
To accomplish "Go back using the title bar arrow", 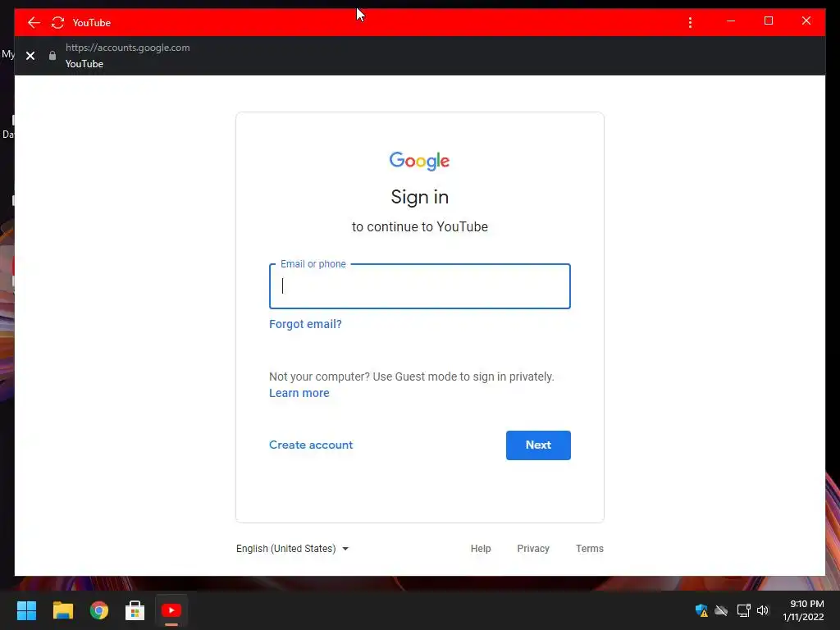I will (x=34, y=22).
